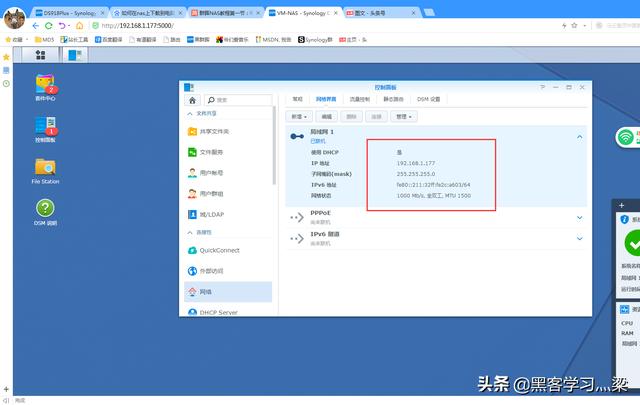Open DHCP Server in sidebar

tap(228, 312)
